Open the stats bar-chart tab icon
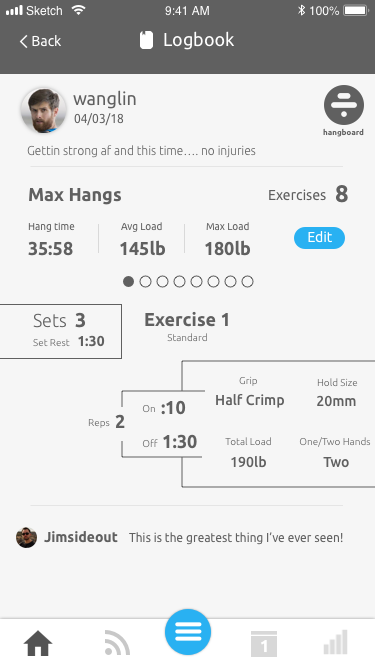Screen dimensions: 375x667 pos(335,642)
